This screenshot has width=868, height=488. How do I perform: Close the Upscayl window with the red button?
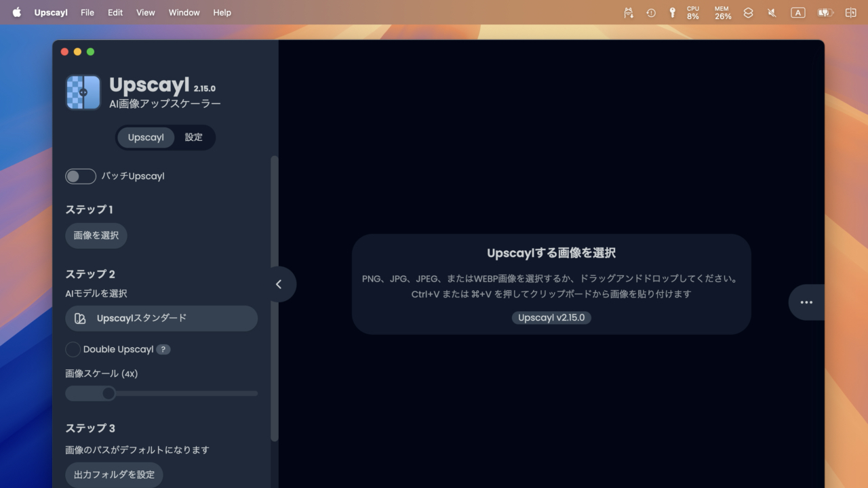coord(64,52)
